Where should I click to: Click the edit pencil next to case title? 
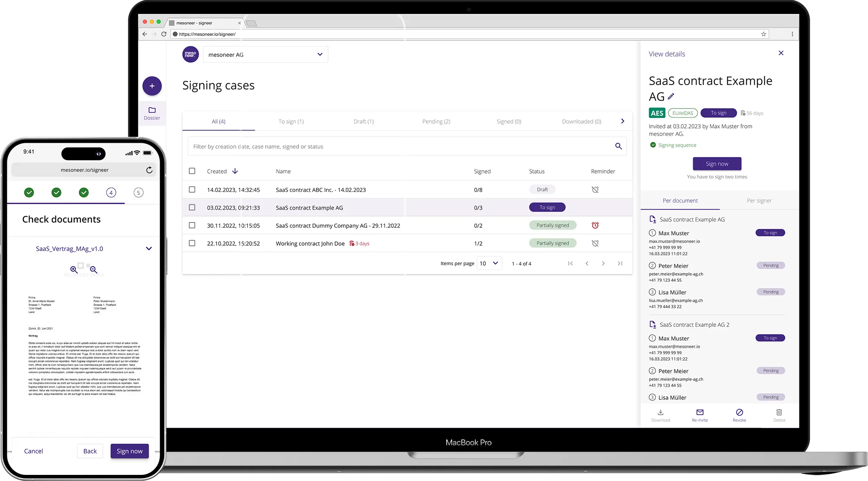pyautogui.click(x=671, y=96)
